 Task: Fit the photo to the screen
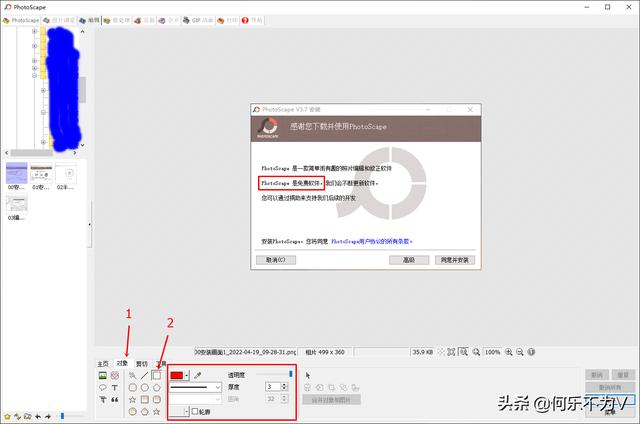tap(451, 352)
